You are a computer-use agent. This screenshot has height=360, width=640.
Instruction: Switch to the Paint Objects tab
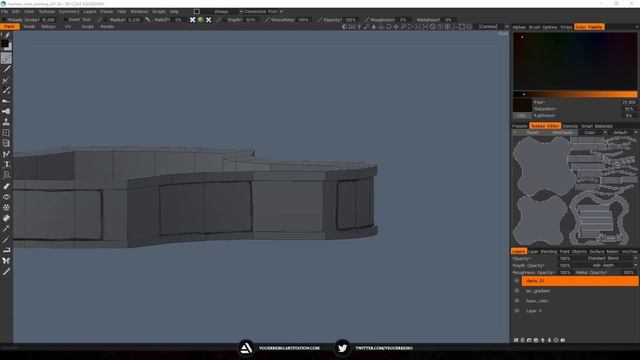(573, 251)
